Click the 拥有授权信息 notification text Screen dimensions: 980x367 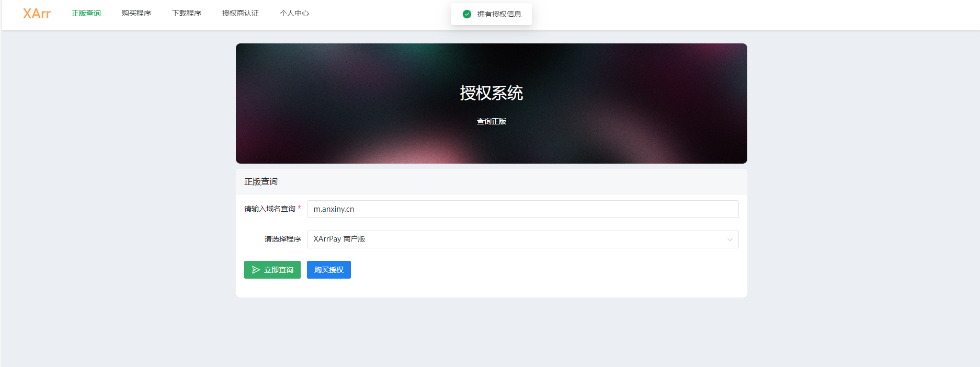pyautogui.click(x=499, y=14)
